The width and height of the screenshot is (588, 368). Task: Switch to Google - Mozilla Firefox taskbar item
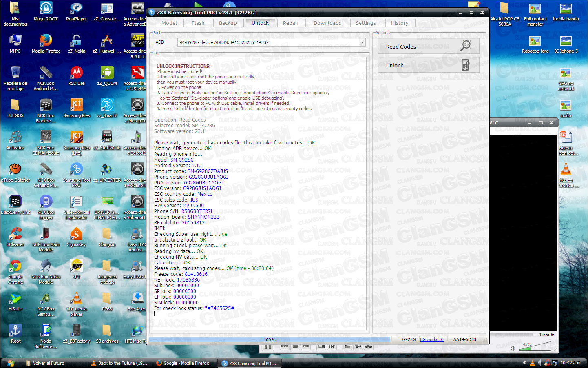pos(183,363)
